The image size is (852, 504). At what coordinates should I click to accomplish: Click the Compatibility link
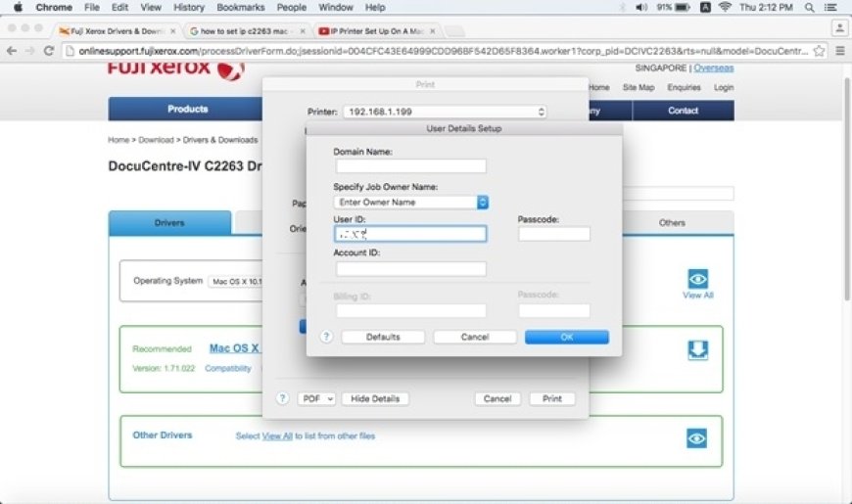point(227,368)
